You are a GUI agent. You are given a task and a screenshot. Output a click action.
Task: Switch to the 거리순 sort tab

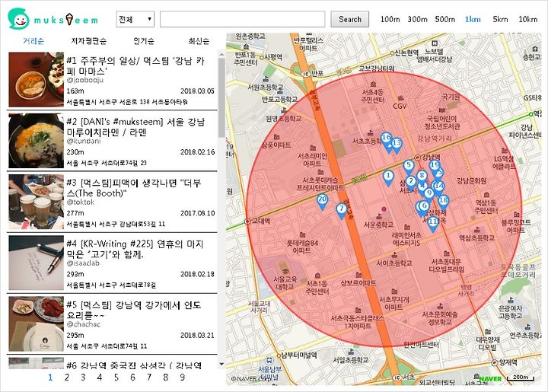pos(33,41)
